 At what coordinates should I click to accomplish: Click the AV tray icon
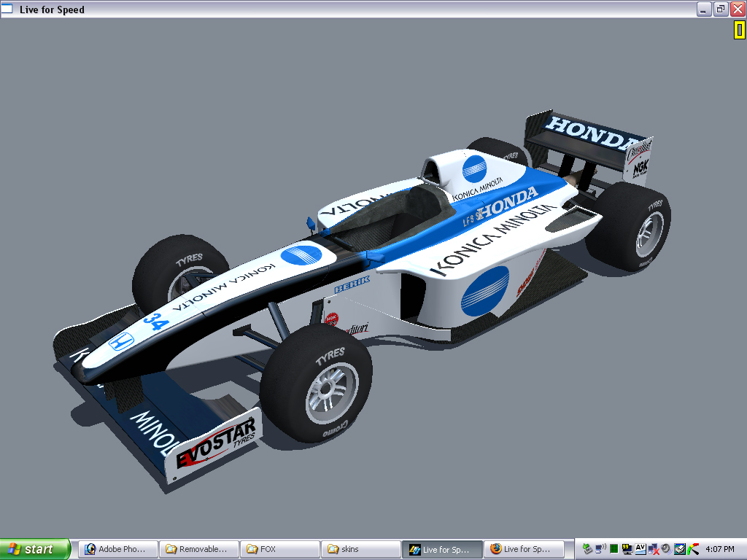(x=640, y=549)
